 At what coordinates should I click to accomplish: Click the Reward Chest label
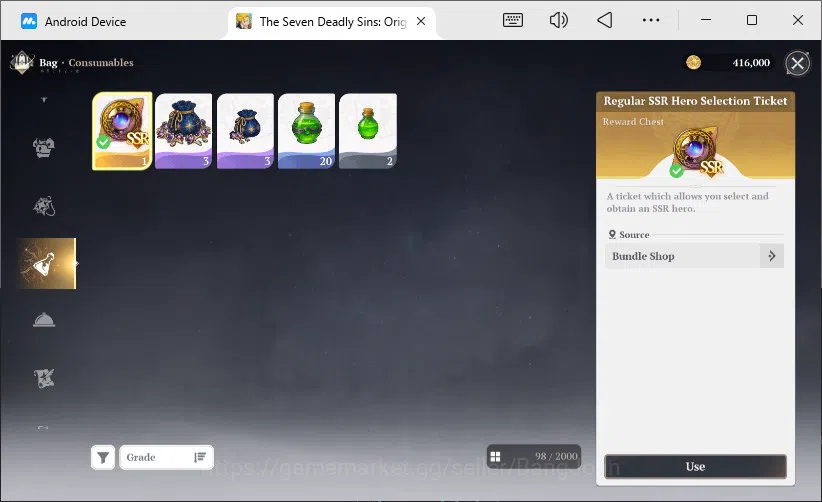click(633, 122)
